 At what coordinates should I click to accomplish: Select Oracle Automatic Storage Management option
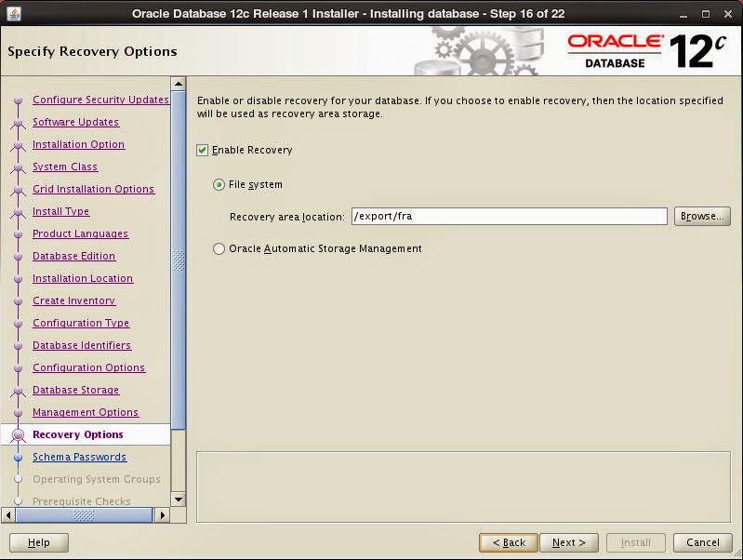point(219,248)
